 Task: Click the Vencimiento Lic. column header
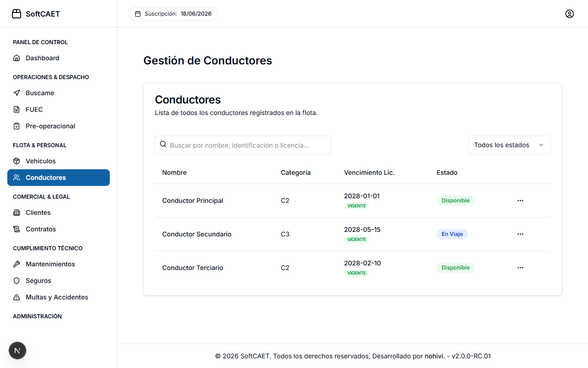(x=369, y=172)
